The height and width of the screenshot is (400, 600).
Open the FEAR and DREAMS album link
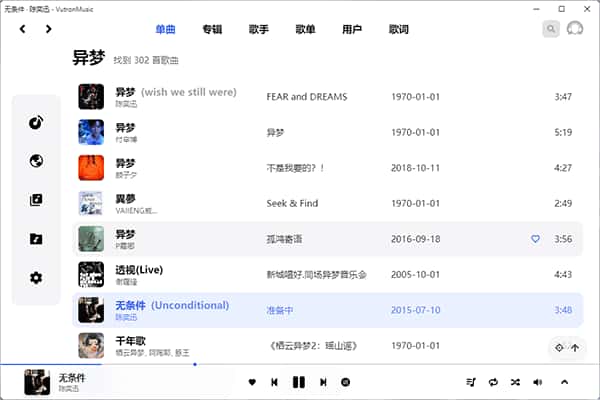307,97
